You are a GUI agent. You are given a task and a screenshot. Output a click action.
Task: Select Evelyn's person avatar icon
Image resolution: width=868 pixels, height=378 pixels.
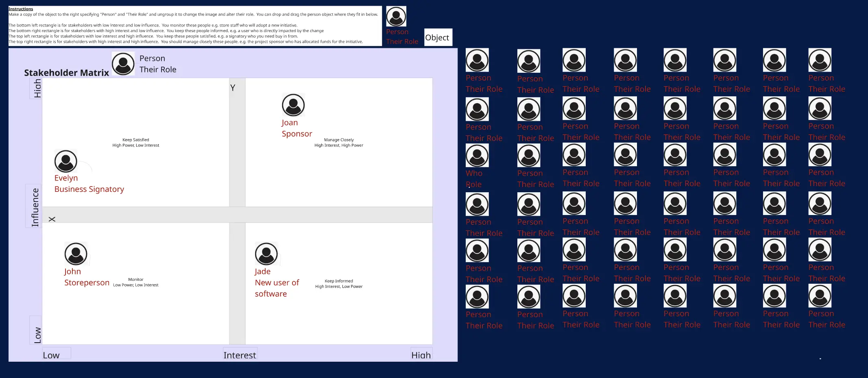(x=66, y=161)
